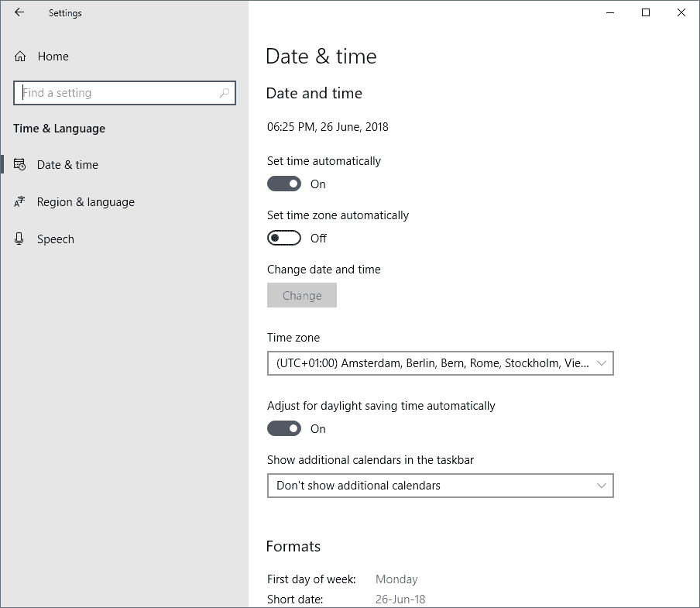
Task: Open the Time zone dropdown
Action: pyautogui.click(x=440, y=363)
